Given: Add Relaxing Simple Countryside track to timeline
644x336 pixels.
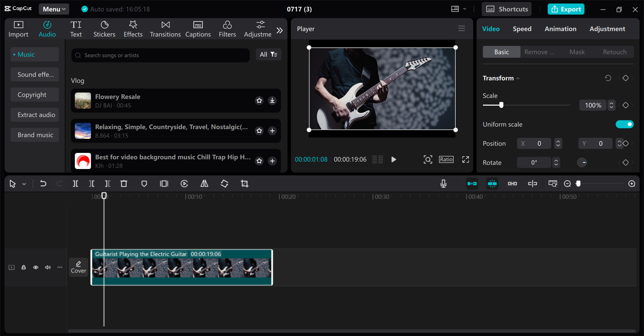Looking at the screenshot, I should click(272, 131).
